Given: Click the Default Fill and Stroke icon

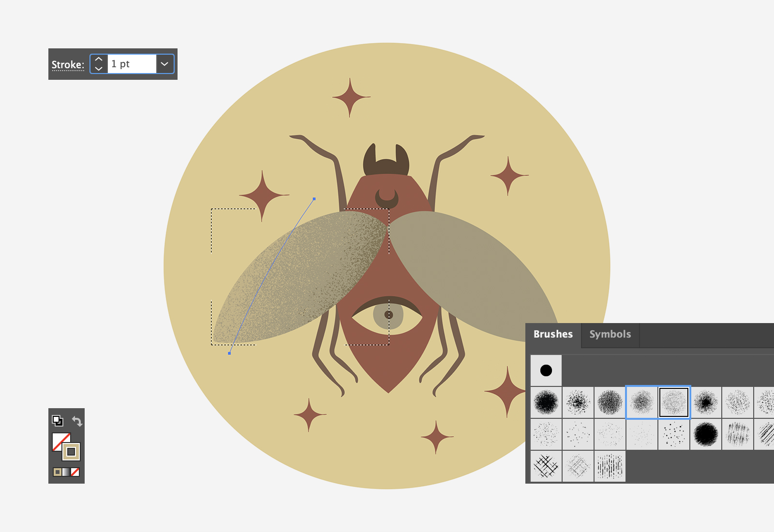Looking at the screenshot, I should 58,421.
